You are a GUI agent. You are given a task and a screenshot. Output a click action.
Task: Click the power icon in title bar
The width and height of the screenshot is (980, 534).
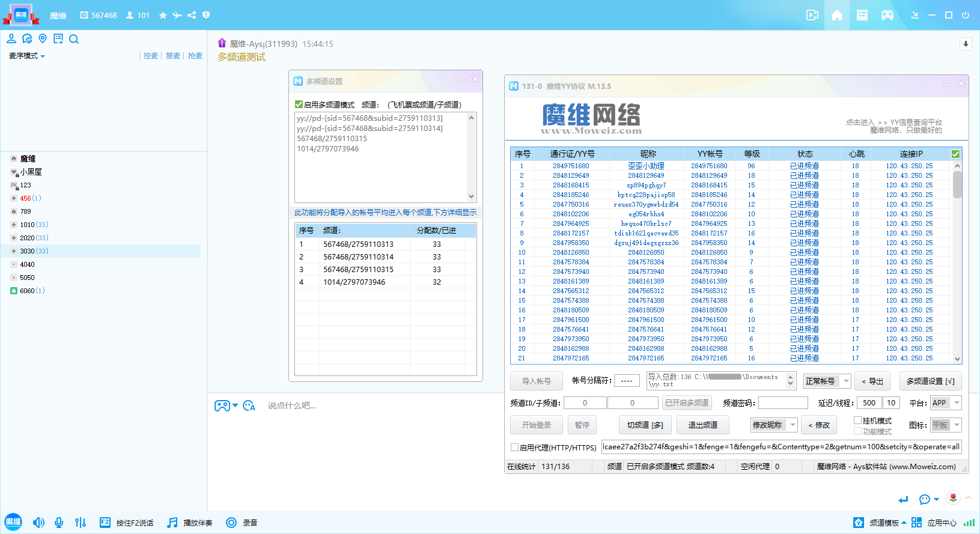pyautogui.click(x=966, y=15)
